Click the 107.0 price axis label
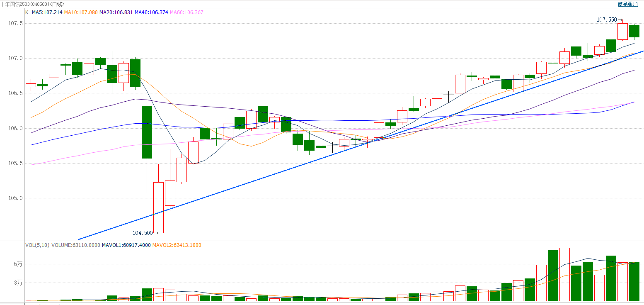The width and height of the screenshot is (644, 305). click(15, 58)
